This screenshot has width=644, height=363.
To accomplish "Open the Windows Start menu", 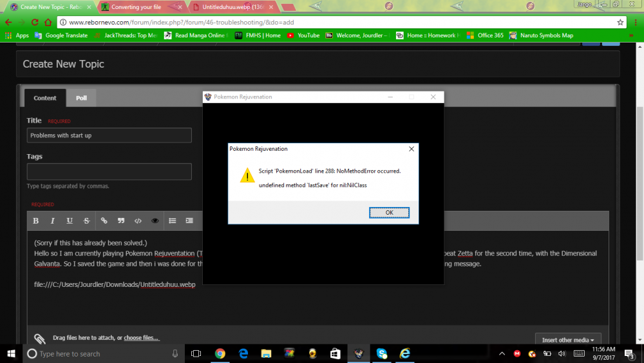I will pos(11,353).
